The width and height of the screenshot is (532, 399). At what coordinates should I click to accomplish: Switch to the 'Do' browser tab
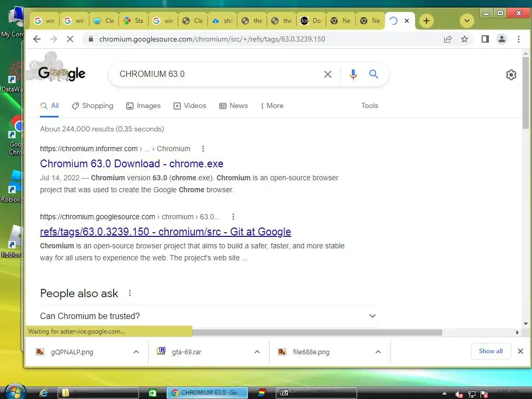tap(312, 21)
